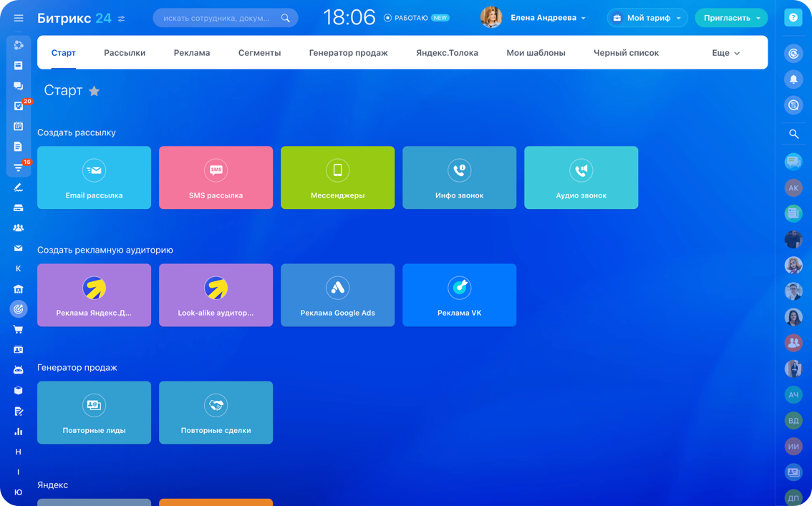Screen dimensions: 812x506
Task: Open the people group icon in left sidebar
Action: 18,228
